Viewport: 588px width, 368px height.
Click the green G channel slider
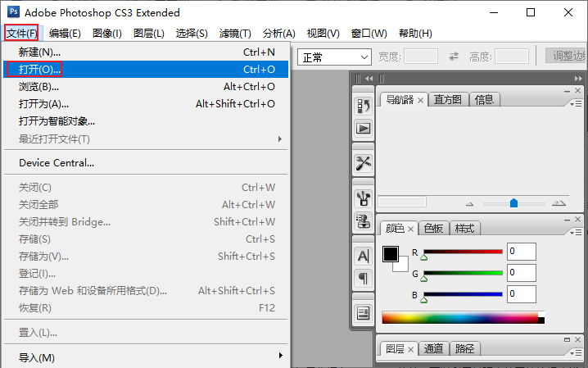click(x=464, y=273)
